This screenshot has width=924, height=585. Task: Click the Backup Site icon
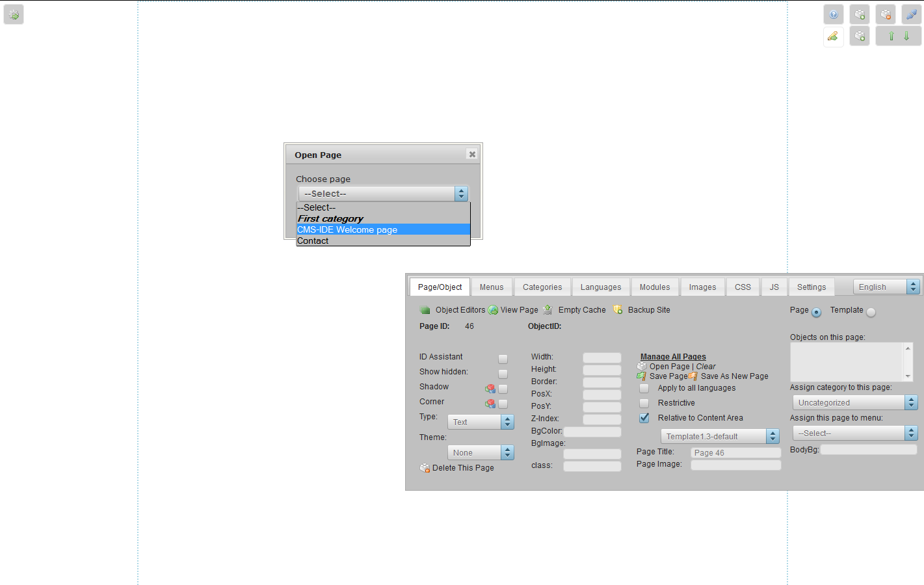tap(618, 309)
